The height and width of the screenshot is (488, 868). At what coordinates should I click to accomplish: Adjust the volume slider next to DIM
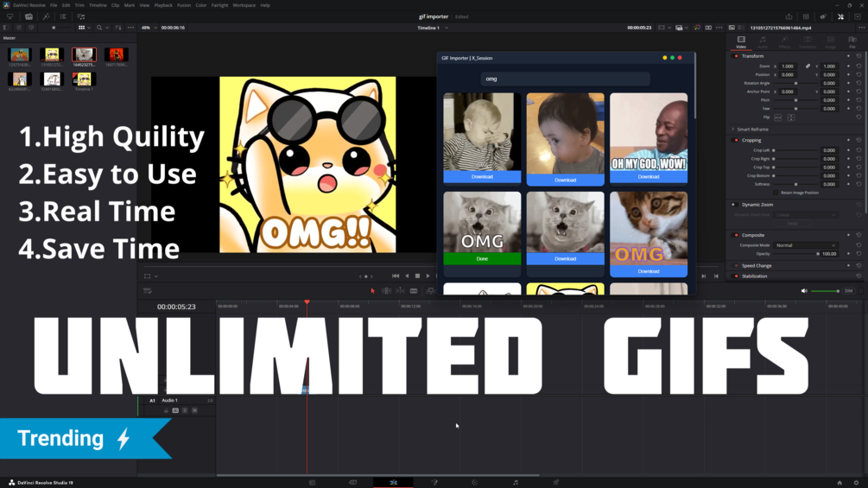tap(825, 291)
